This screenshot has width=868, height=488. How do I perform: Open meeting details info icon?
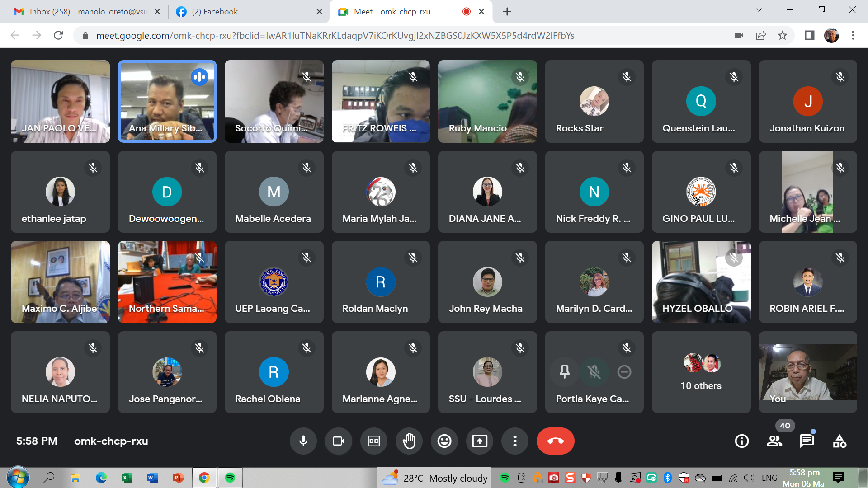coord(742,441)
